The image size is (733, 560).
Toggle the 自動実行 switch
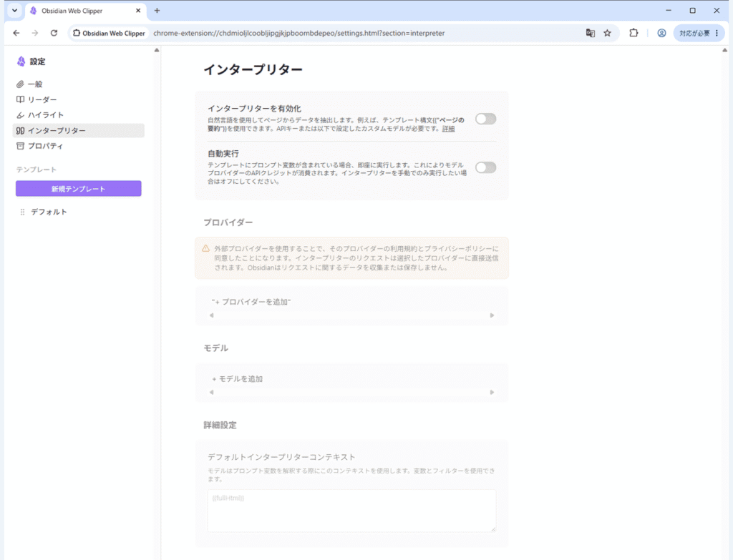(486, 167)
